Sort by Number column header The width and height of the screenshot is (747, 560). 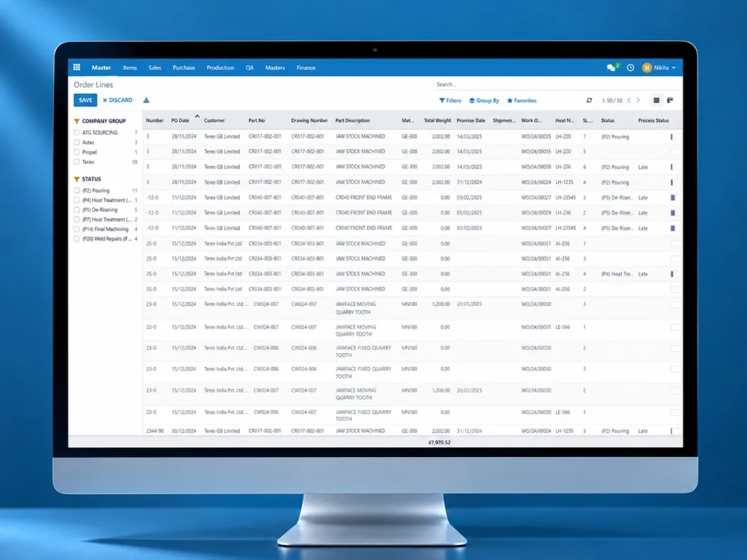[155, 120]
